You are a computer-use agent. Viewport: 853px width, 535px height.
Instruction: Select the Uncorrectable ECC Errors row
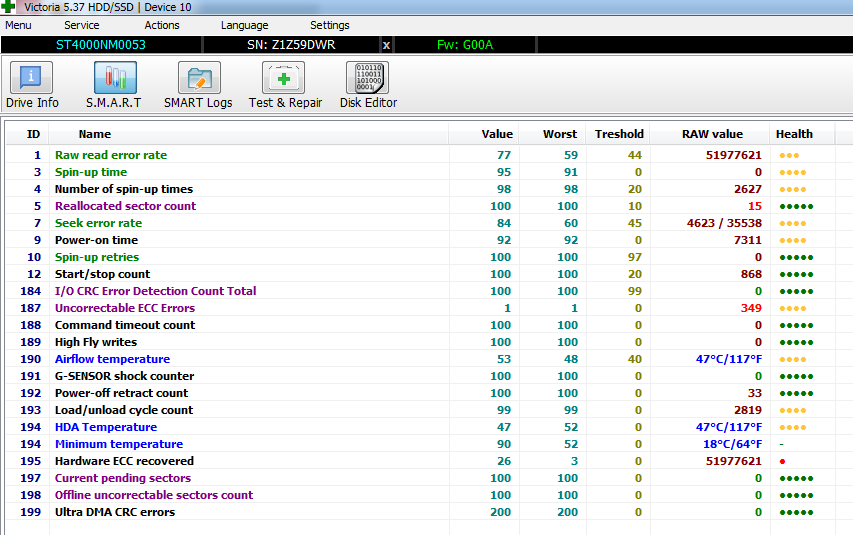pos(124,308)
